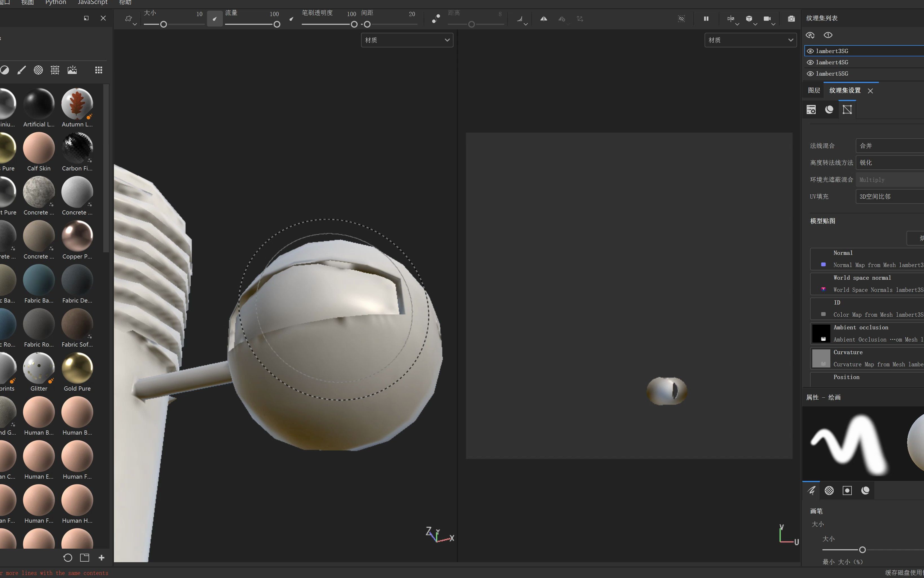Screen dimensions: 924x578
Task: Click the 纹理集设置 close button
Action: point(870,90)
